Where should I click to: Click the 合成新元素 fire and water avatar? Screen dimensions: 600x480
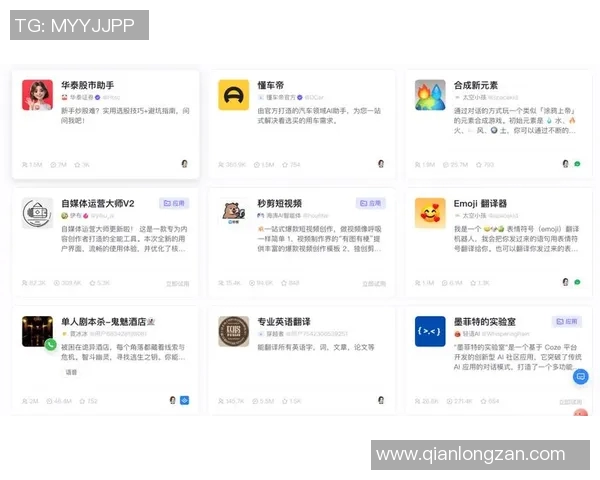tap(430, 95)
